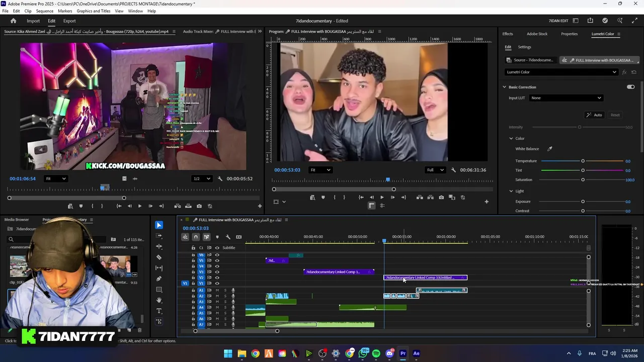
Task: Enable voice-over record on track A4
Action: (233, 308)
